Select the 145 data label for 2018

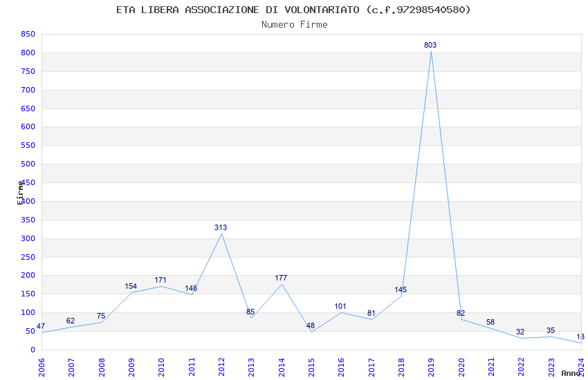tap(401, 289)
